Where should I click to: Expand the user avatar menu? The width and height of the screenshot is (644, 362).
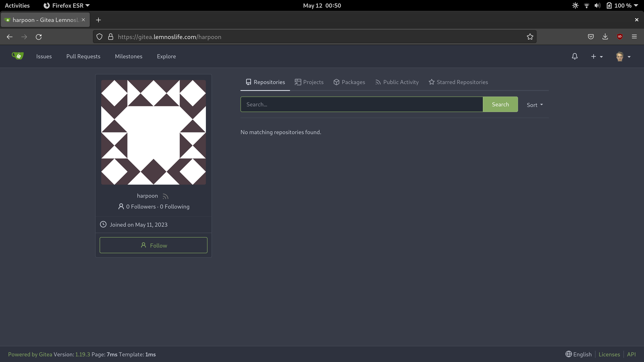tap(623, 57)
